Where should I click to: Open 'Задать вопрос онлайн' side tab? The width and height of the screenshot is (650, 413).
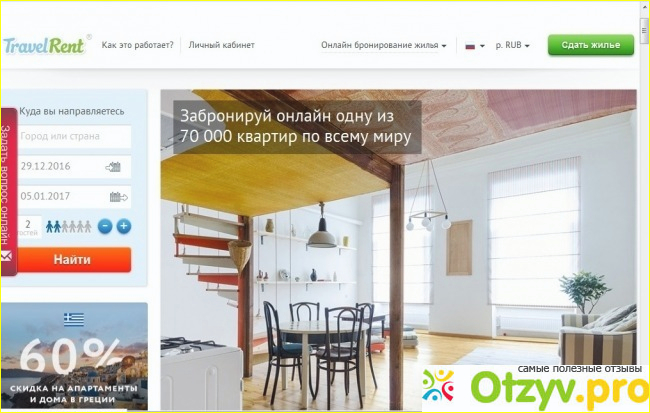[8, 192]
